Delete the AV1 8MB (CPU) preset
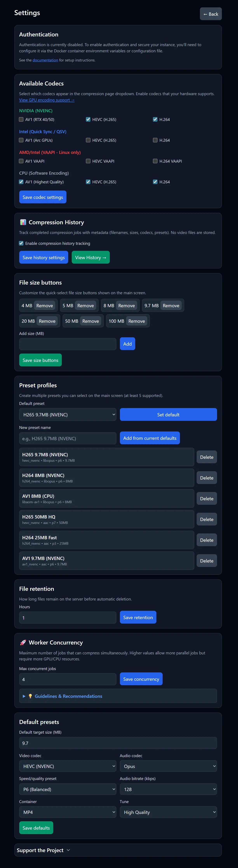This screenshot has height=868, width=238. point(207,499)
